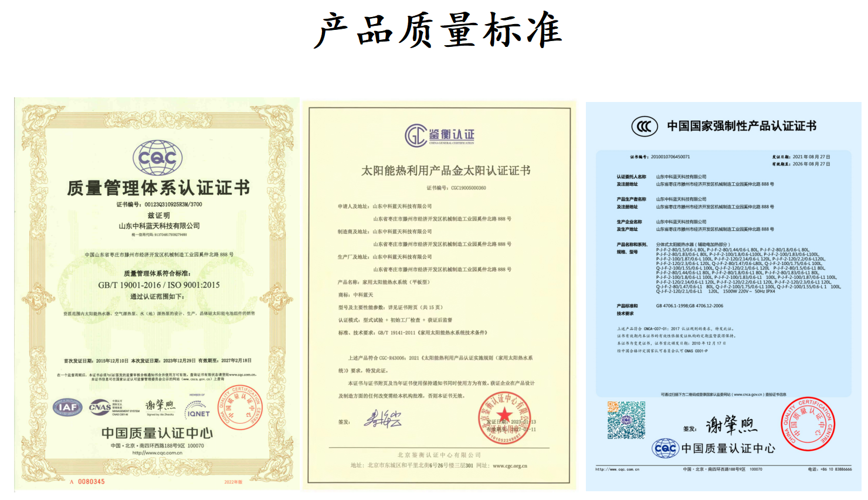Click the expiry date 2026年08月27日

(812, 164)
